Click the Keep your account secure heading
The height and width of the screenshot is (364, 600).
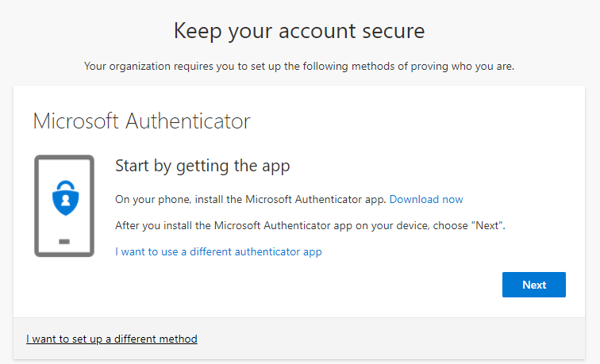click(x=299, y=31)
